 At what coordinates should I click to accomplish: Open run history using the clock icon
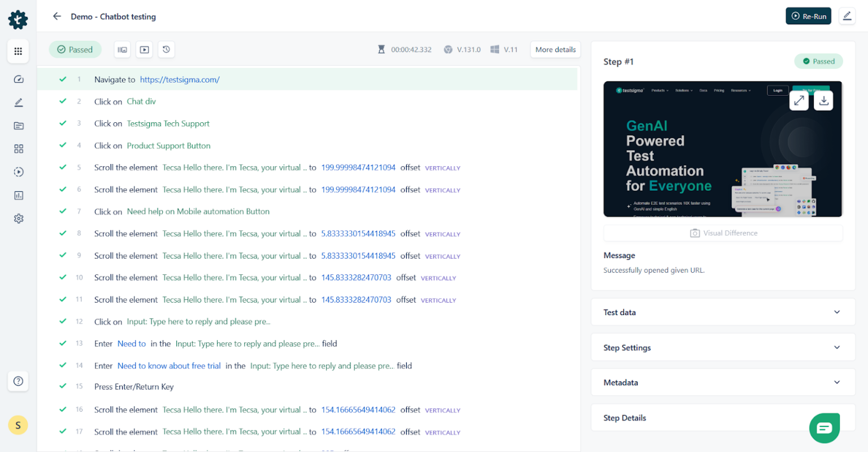pyautogui.click(x=166, y=49)
